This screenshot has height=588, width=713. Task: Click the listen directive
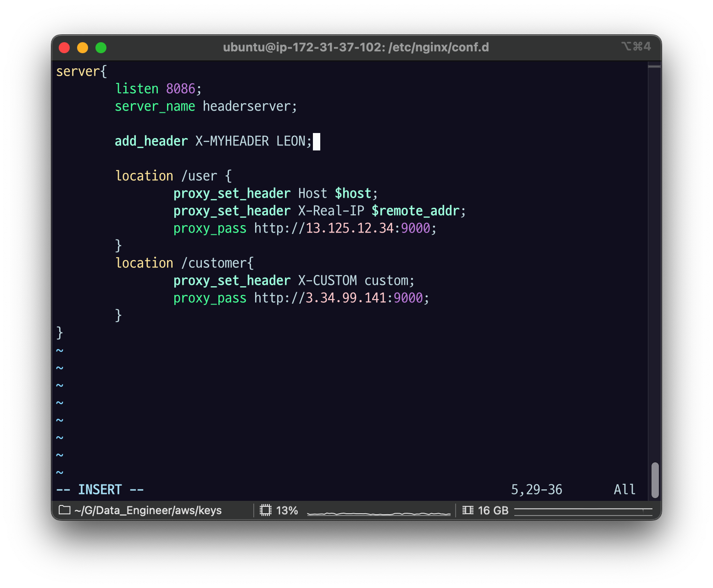tap(137, 89)
